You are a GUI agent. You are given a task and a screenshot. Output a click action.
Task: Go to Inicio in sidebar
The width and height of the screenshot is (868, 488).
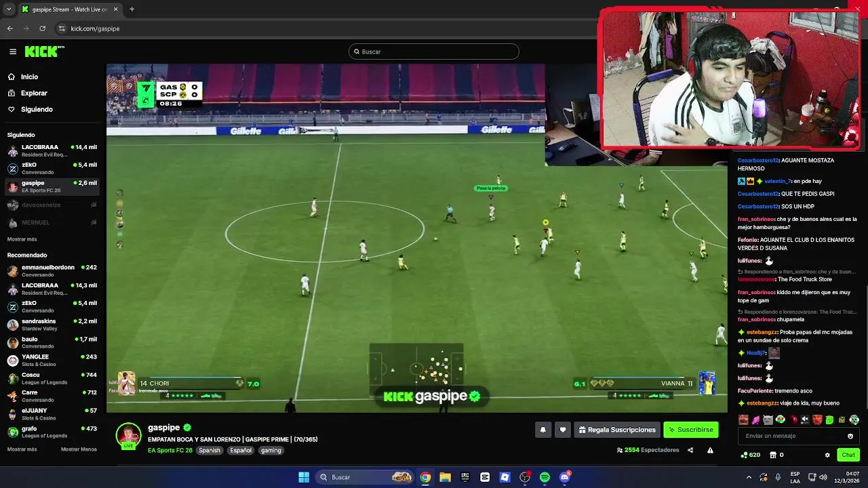[x=29, y=77]
